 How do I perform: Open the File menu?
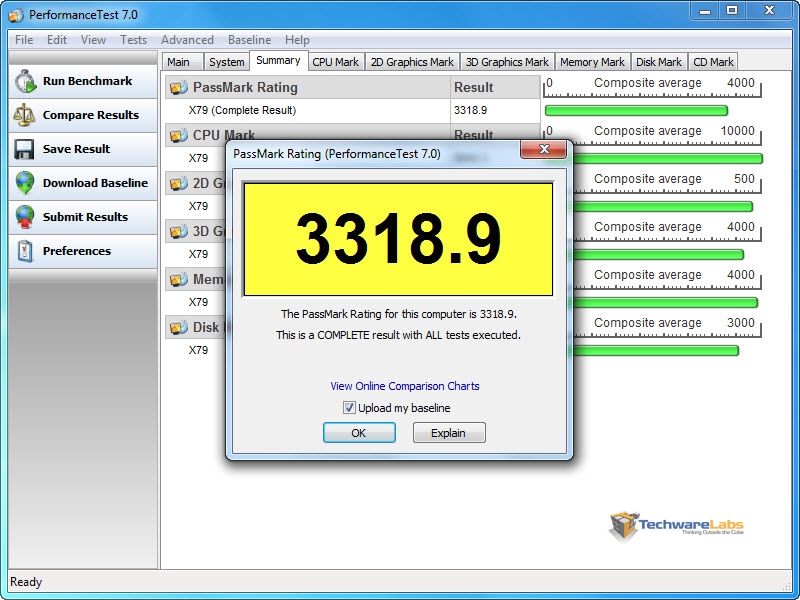pos(24,40)
